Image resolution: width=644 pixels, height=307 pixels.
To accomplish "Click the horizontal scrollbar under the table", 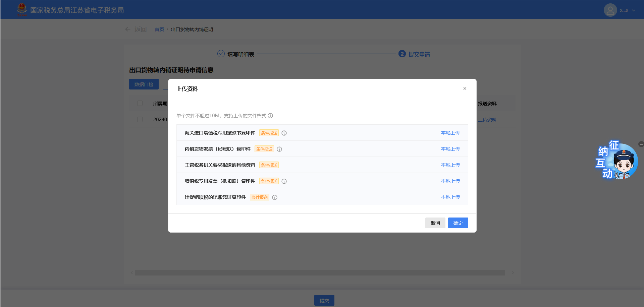I will (320, 273).
